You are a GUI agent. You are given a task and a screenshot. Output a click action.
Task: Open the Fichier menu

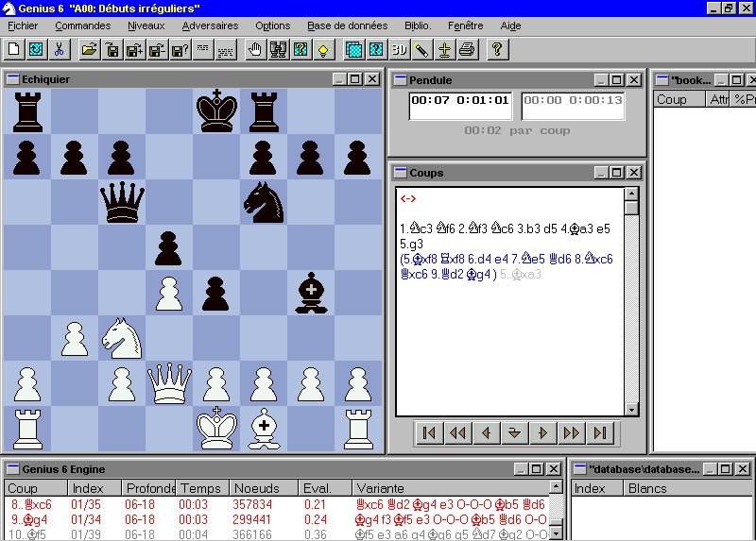pyautogui.click(x=23, y=25)
